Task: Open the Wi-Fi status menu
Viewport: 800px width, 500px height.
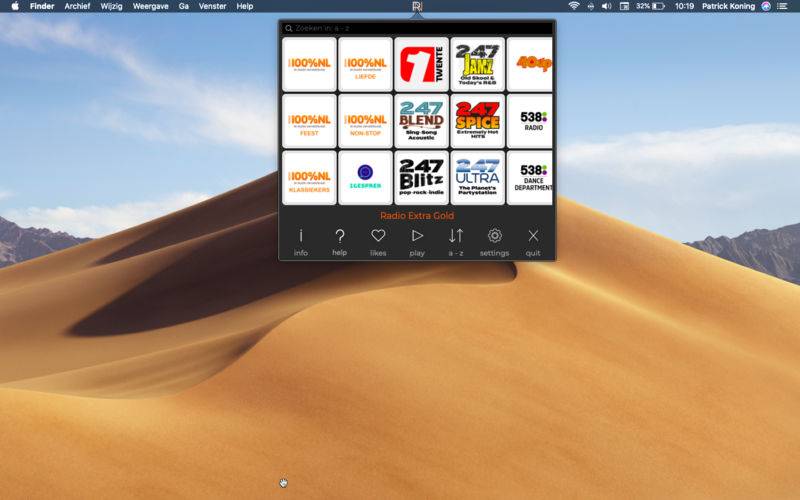Action: click(x=574, y=6)
